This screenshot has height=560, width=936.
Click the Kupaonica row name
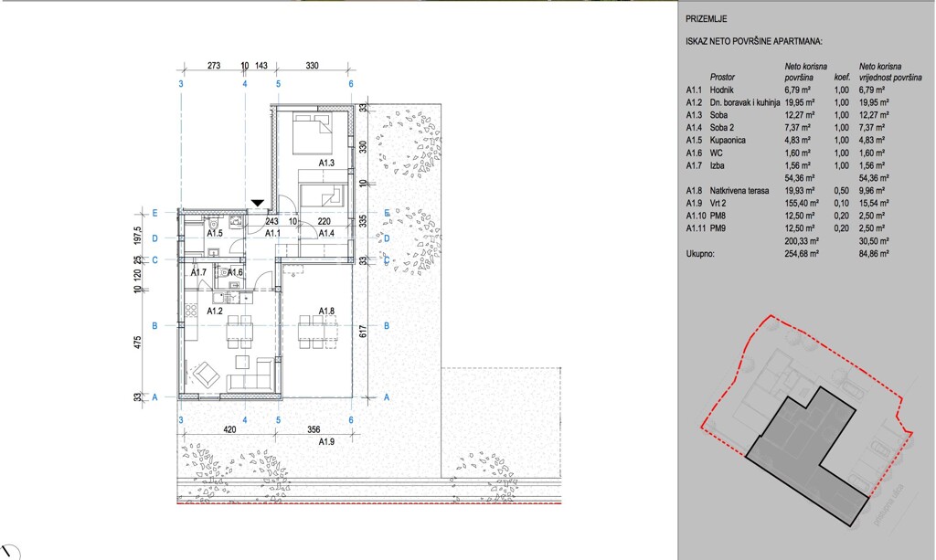[728, 140]
